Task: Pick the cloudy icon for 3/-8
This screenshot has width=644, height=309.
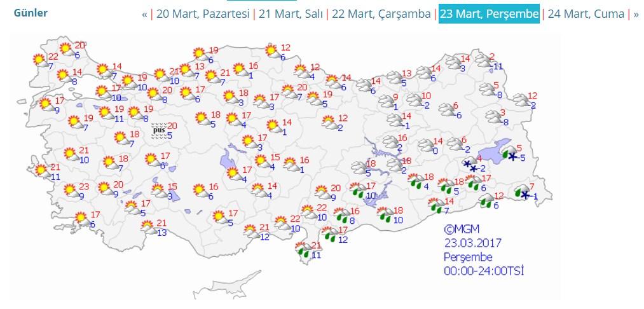Action: (494, 117)
